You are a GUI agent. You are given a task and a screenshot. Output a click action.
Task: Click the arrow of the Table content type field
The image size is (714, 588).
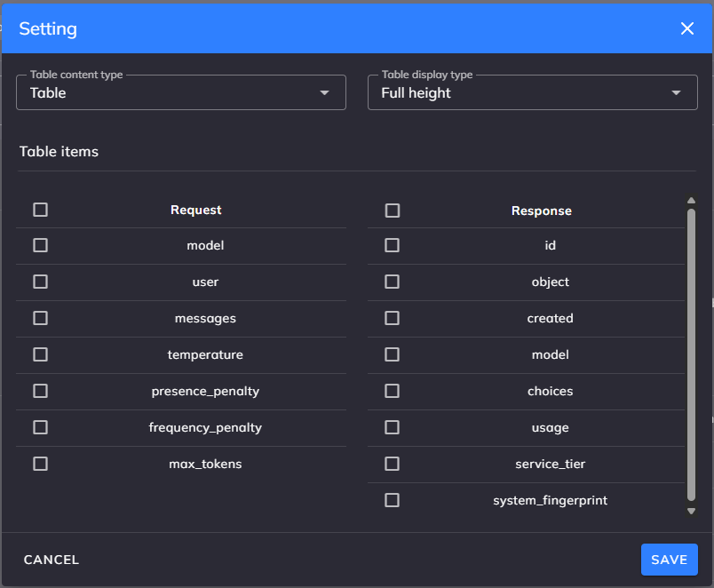click(x=324, y=93)
